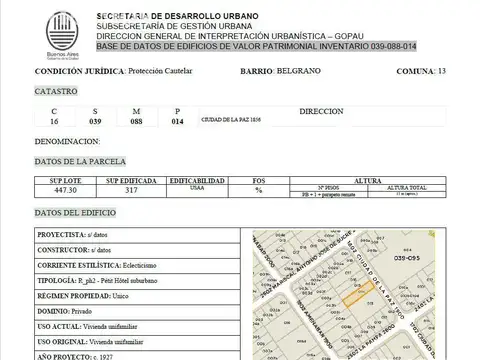
Task: Click the 'DENOMINACION:' label
Action: [67, 142]
